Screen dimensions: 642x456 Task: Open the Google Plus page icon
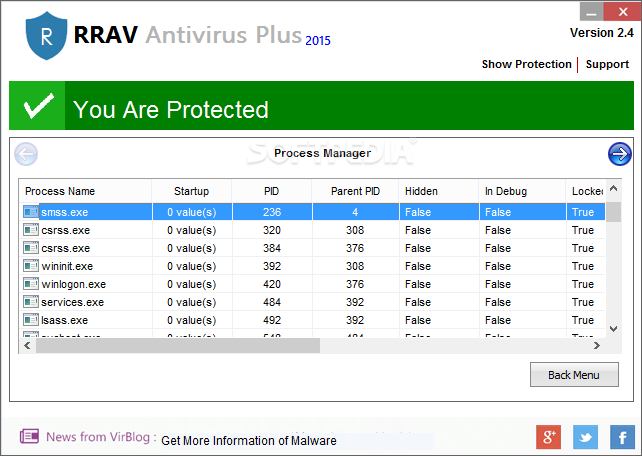pos(549,437)
